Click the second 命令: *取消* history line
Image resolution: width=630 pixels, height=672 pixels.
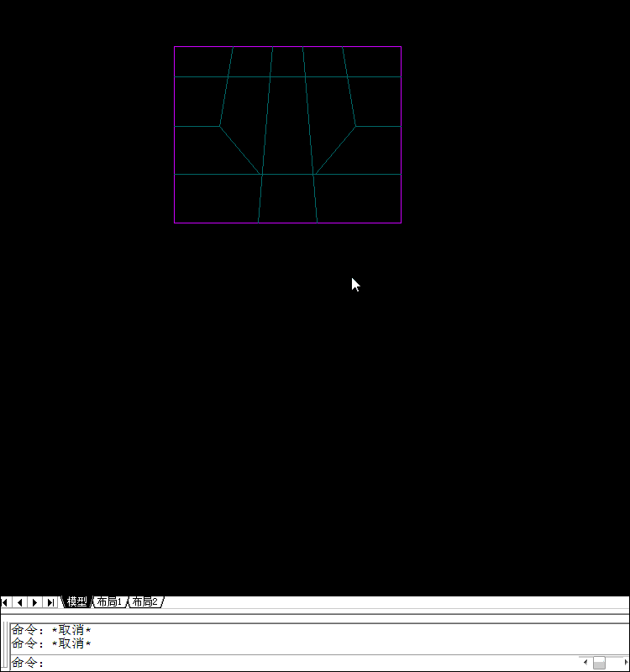pos(51,643)
